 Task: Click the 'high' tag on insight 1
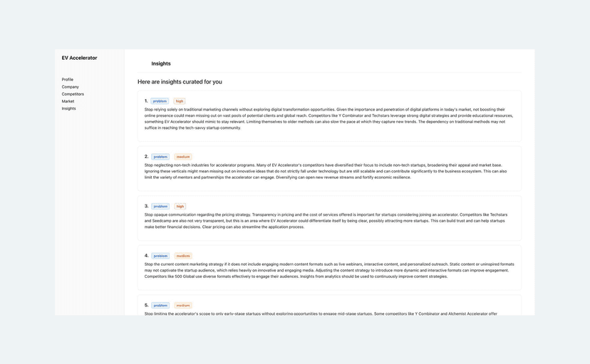pos(180,101)
